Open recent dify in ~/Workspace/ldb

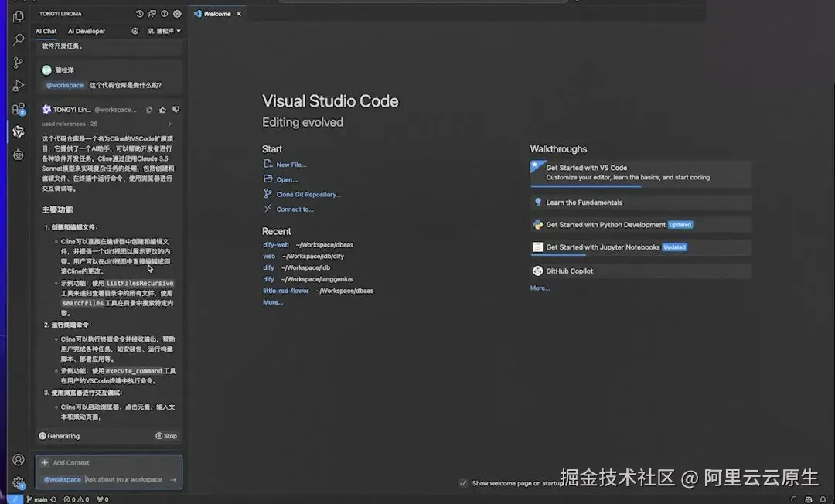click(x=268, y=267)
